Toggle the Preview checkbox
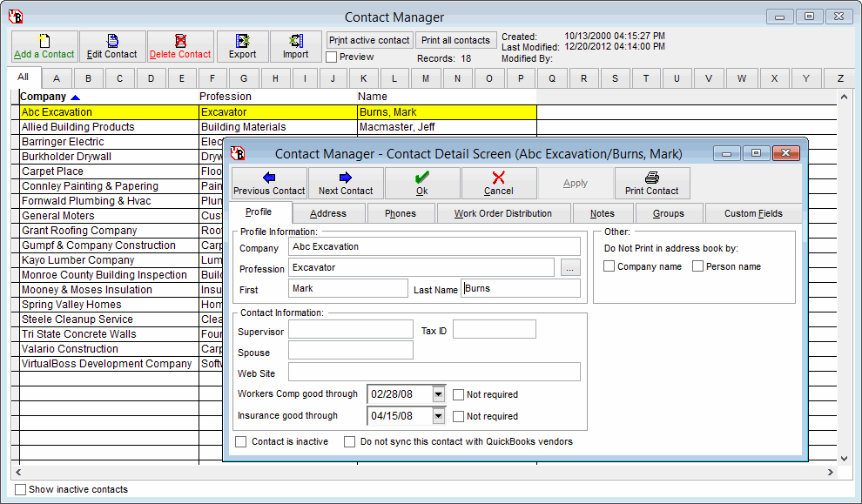The width and height of the screenshot is (862, 504). tap(332, 57)
